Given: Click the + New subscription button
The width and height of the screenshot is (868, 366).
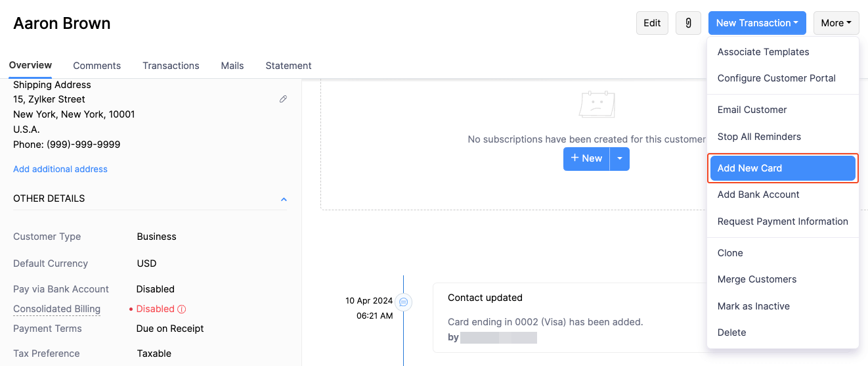Looking at the screenshot, I should tap(586, 159).
